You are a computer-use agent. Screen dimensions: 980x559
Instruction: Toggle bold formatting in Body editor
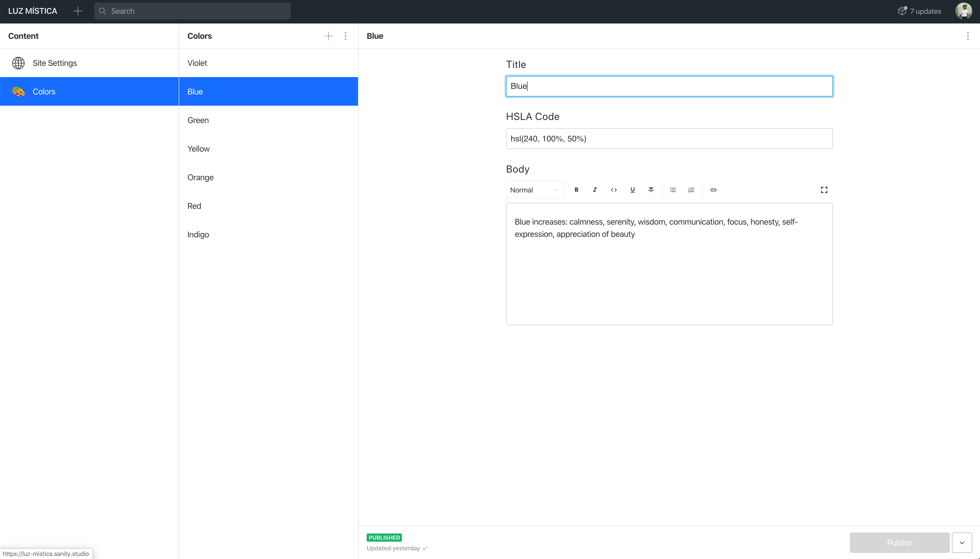click(576, 190)
